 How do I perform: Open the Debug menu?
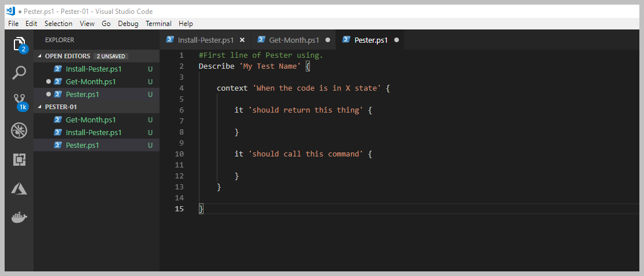(128, 23)
